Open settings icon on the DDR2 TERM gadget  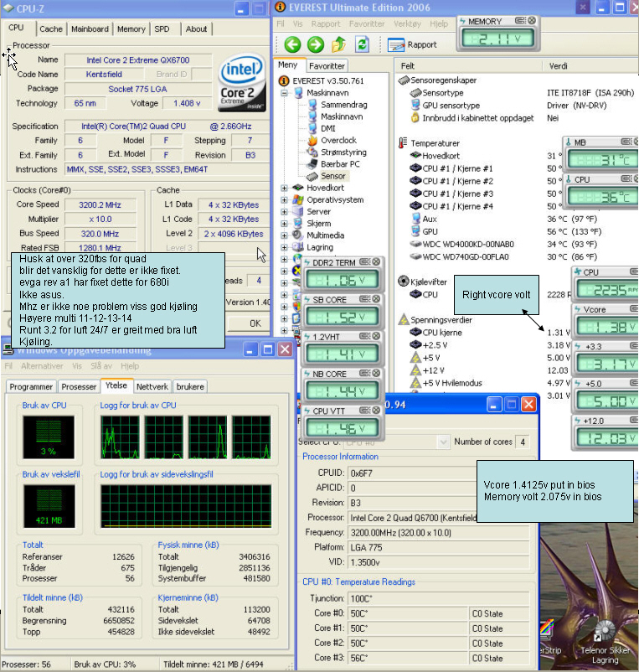pos(364,262)
